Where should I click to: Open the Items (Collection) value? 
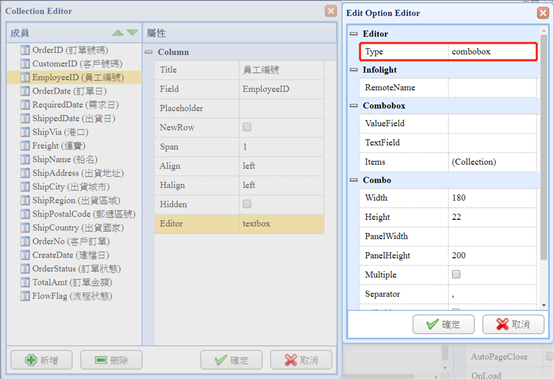tap(493, 162)
